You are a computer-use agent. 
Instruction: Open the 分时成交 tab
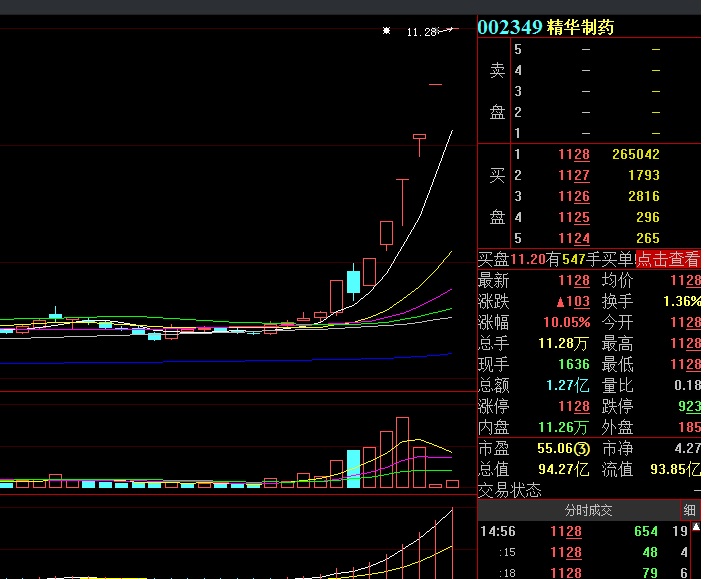(x=588, y=510)
